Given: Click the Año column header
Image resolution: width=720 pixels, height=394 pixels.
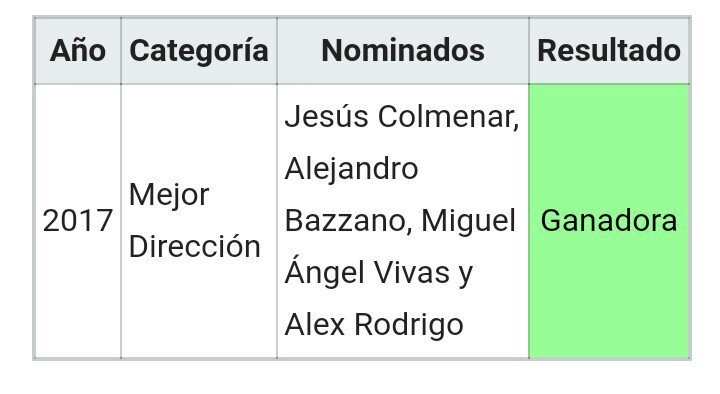Looking at the screenshot, I should (x=78, y=50).
